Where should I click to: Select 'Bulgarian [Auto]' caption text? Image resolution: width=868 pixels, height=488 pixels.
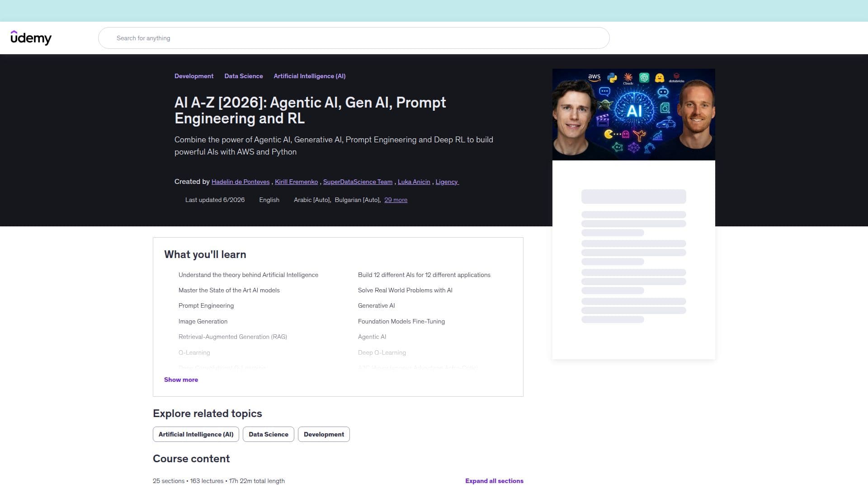click(x=358, y=200)
